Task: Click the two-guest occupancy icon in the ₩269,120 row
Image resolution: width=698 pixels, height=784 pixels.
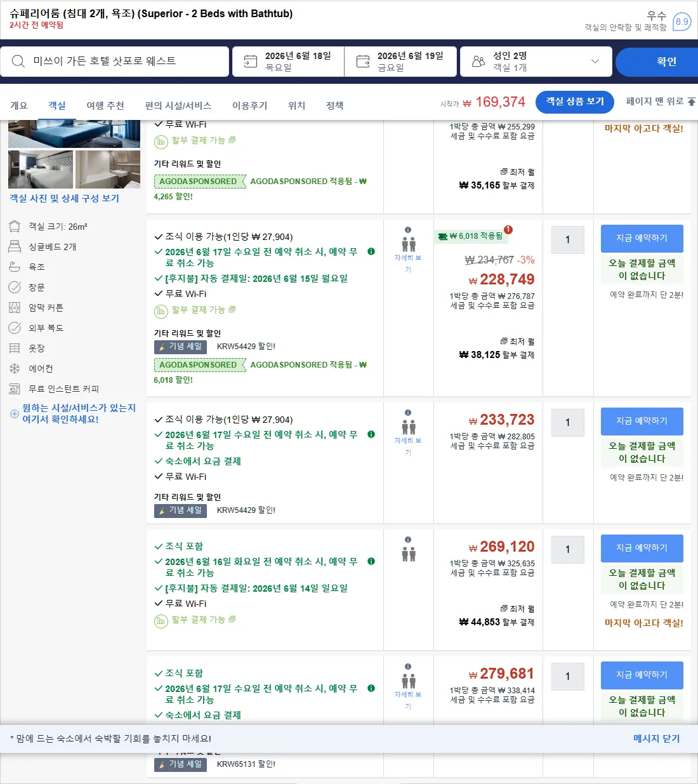Action: click(409, 554)
